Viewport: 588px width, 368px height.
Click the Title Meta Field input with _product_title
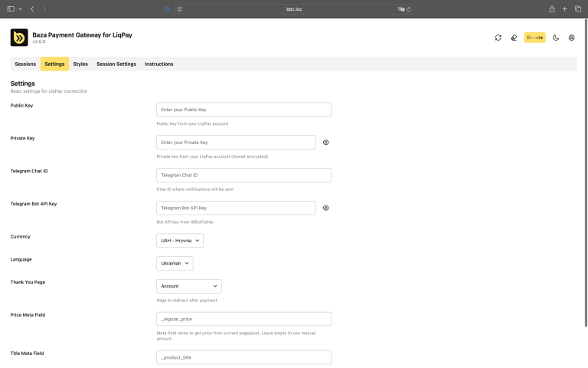tap(243, 357)
